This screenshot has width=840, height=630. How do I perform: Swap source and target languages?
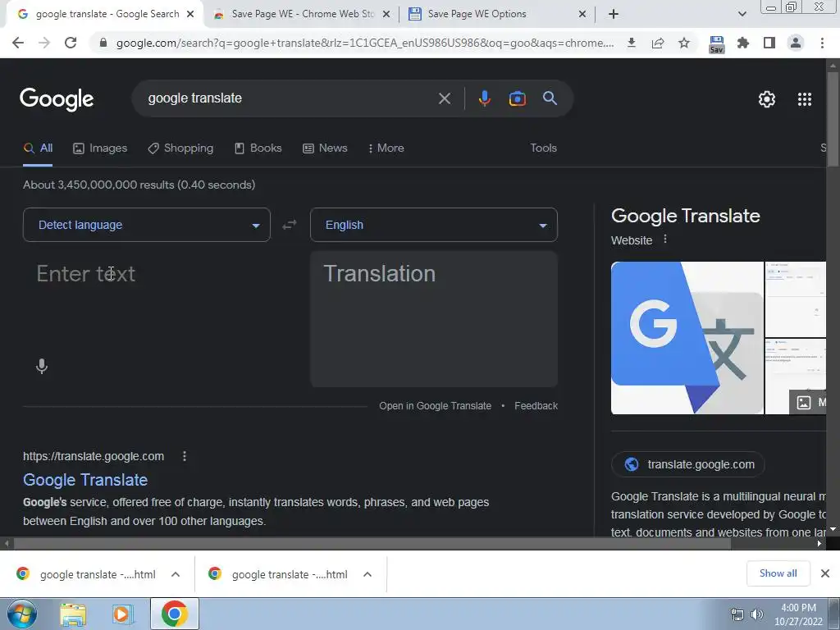click(290, 225)
